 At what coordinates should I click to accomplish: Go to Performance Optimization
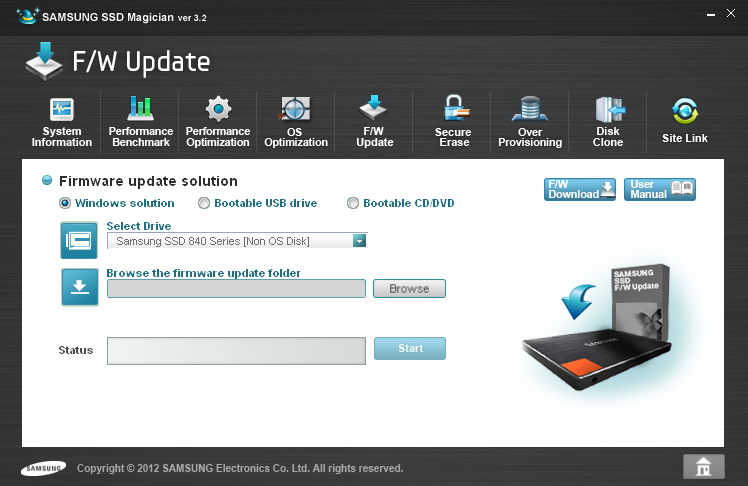coord(218,122)
